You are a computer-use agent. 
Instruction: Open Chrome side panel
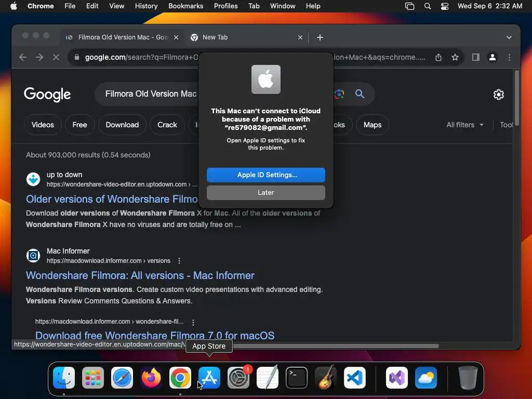[x=476, y=57]
